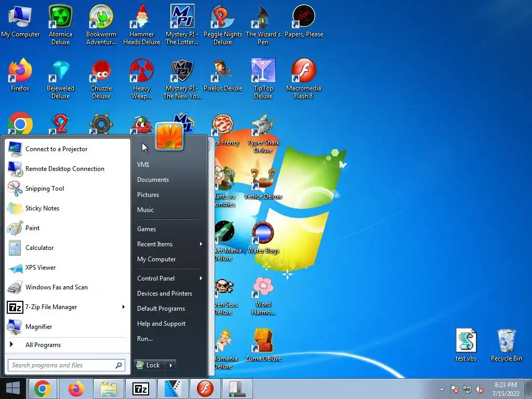Open Help and Support

coord(161,323)
